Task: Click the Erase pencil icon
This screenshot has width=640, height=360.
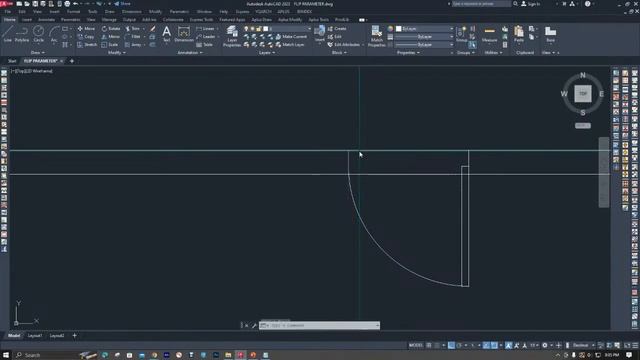Action: tap(153, 29)
